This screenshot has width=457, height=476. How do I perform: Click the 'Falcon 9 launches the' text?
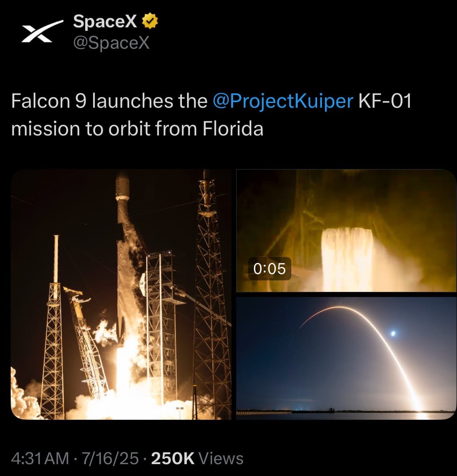click(x=109, y=101)
